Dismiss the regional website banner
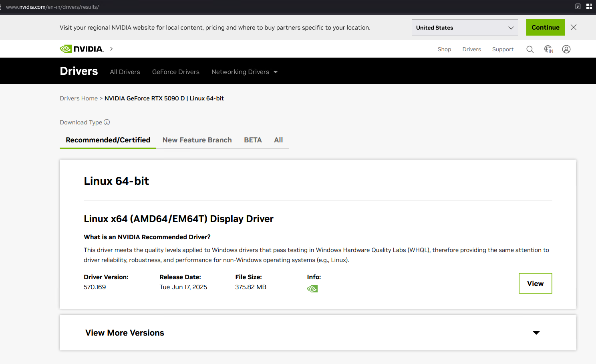The image size is (596, 364). click(x=574, y=27)
